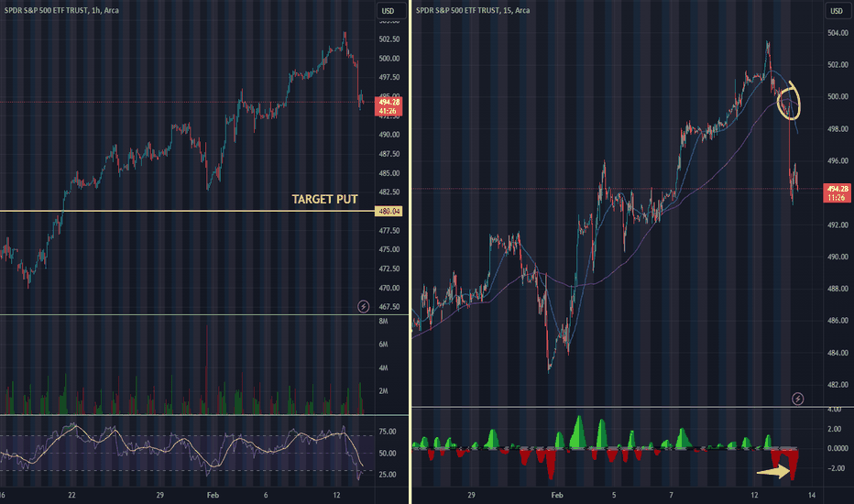Click 502.00 on the 15-minute price axis
The image size is (854, 504).
point(838,65)
